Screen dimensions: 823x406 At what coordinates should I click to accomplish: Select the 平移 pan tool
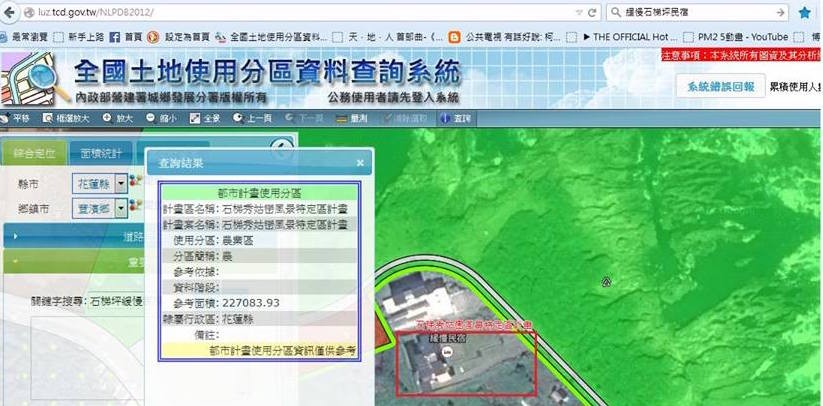click(15, 118)
